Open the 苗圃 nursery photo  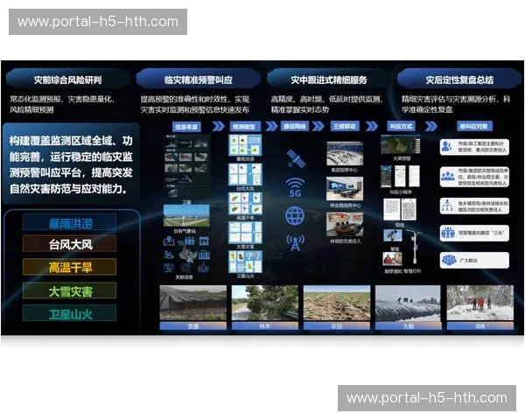[193, 303]
